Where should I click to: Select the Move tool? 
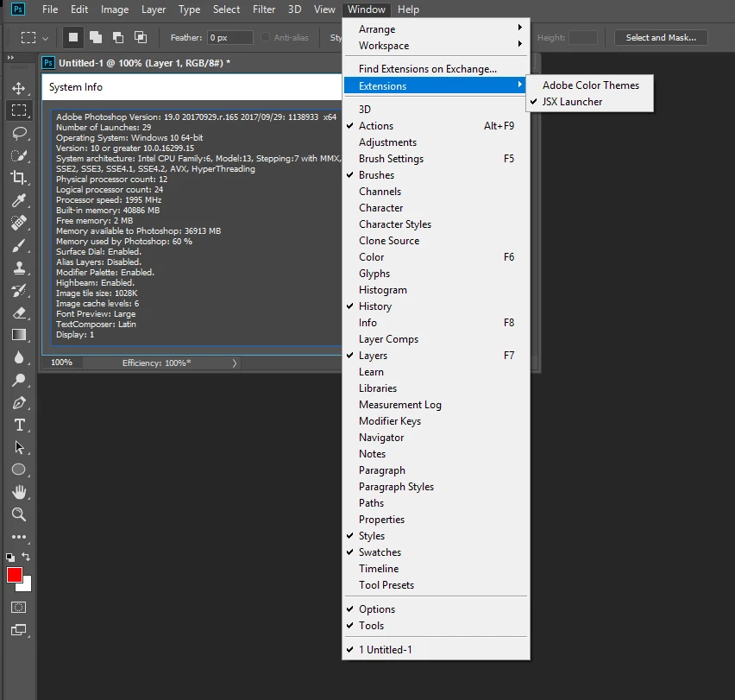pyautogui.click(x=19, y=88)
